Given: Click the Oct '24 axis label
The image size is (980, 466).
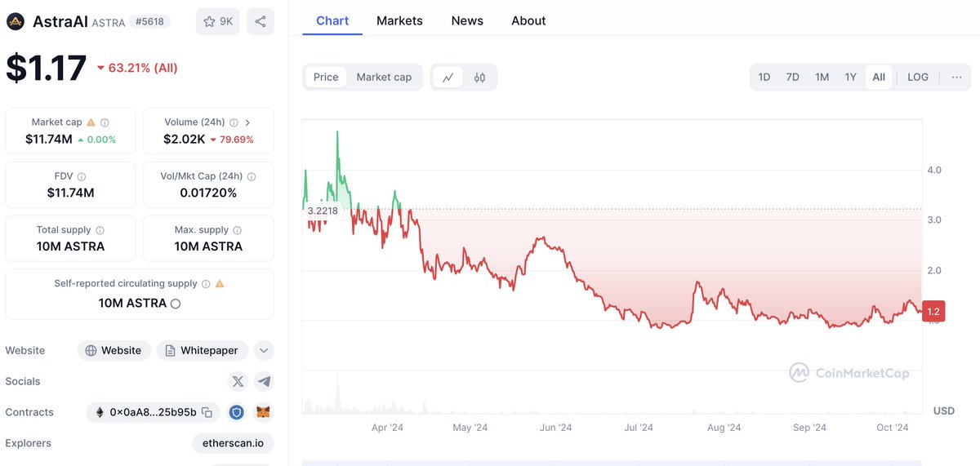Looking at the screenshot, I should click(892, 428).
